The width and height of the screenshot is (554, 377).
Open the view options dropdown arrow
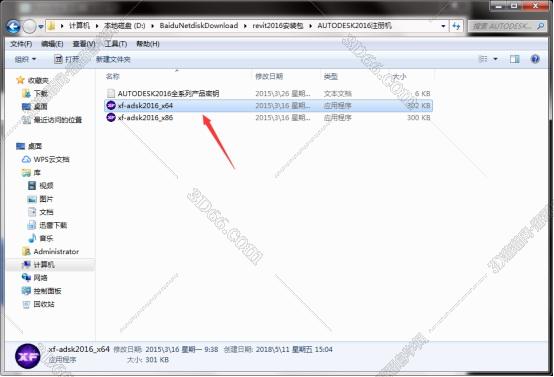(x=495, y=59)
